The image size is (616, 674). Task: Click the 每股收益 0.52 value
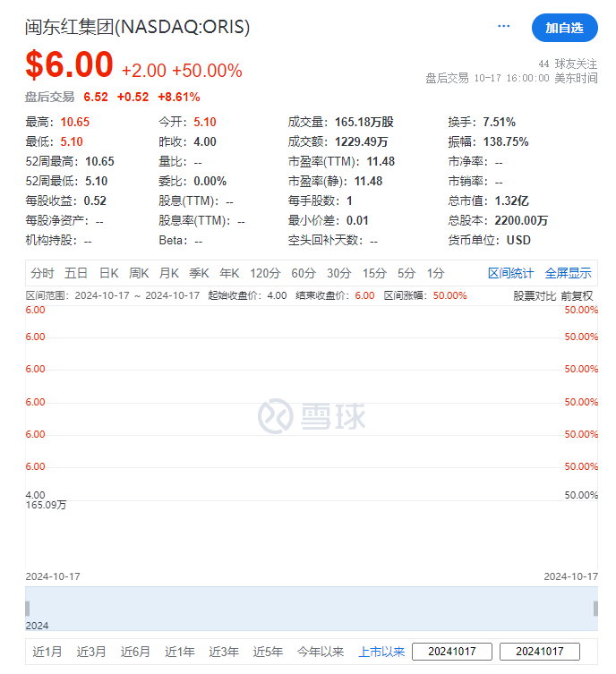point(95,200)
